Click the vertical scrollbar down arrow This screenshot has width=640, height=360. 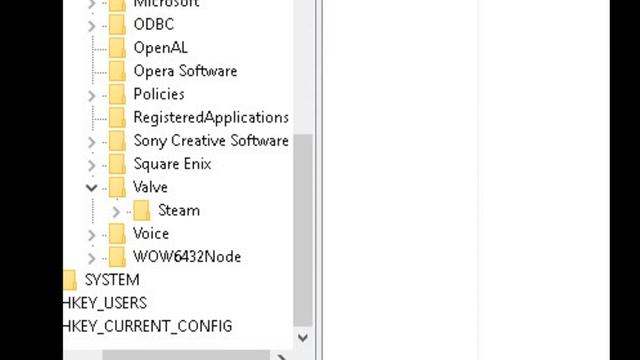point(303,338)
